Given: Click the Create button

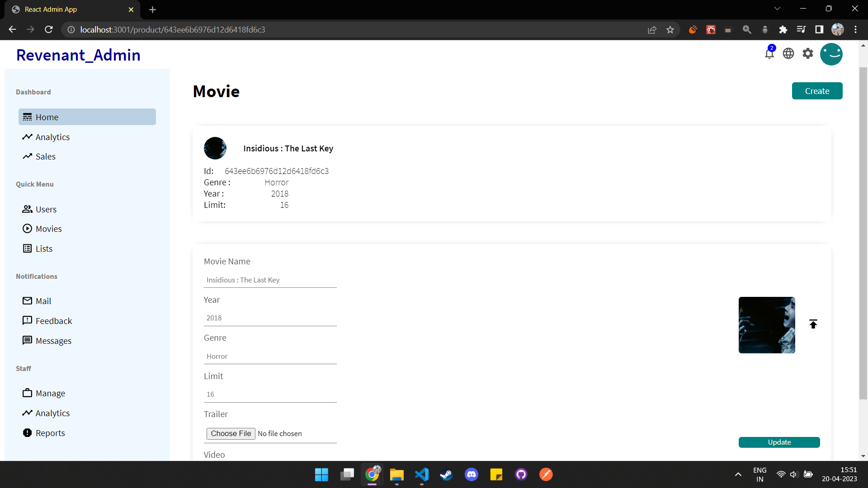Looking at the screenshot, I should [817, 91].
